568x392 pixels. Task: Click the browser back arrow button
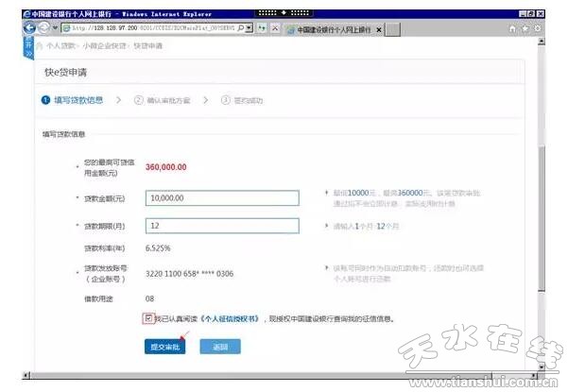(27, 29)
